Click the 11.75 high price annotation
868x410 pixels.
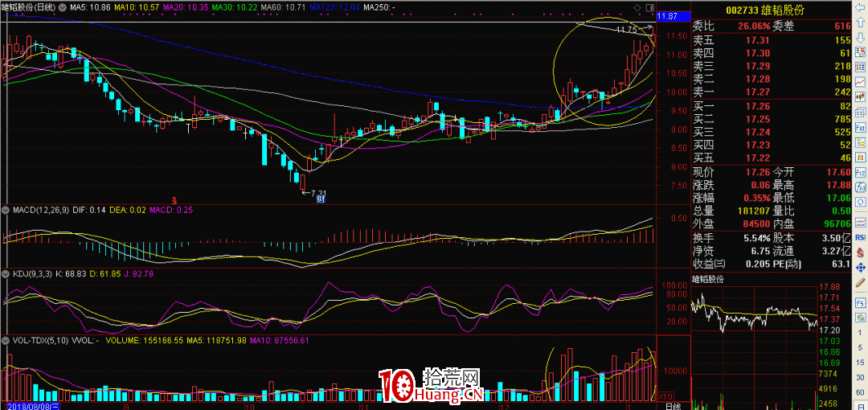pos(626,31)
